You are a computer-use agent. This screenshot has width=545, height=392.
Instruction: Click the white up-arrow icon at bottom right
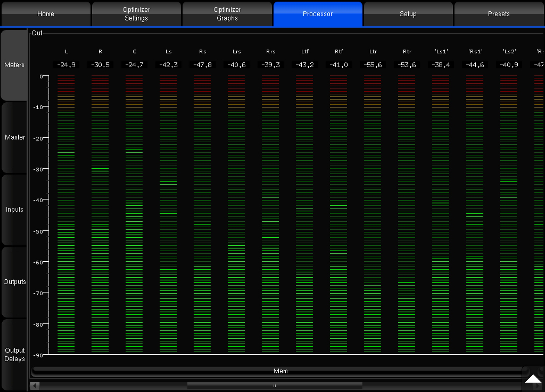pyautogui.click(x=533, y=379)
